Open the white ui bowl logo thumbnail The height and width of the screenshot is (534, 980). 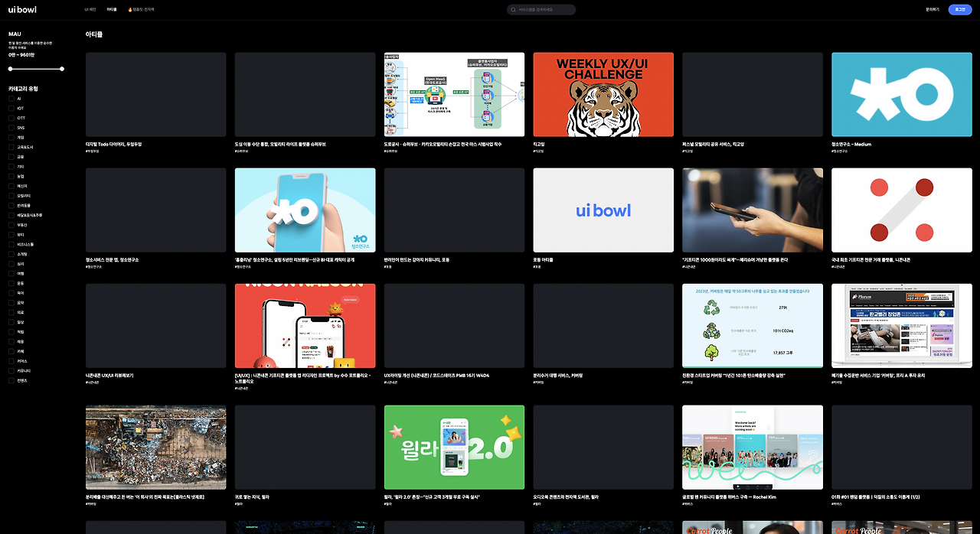[603, 210]
